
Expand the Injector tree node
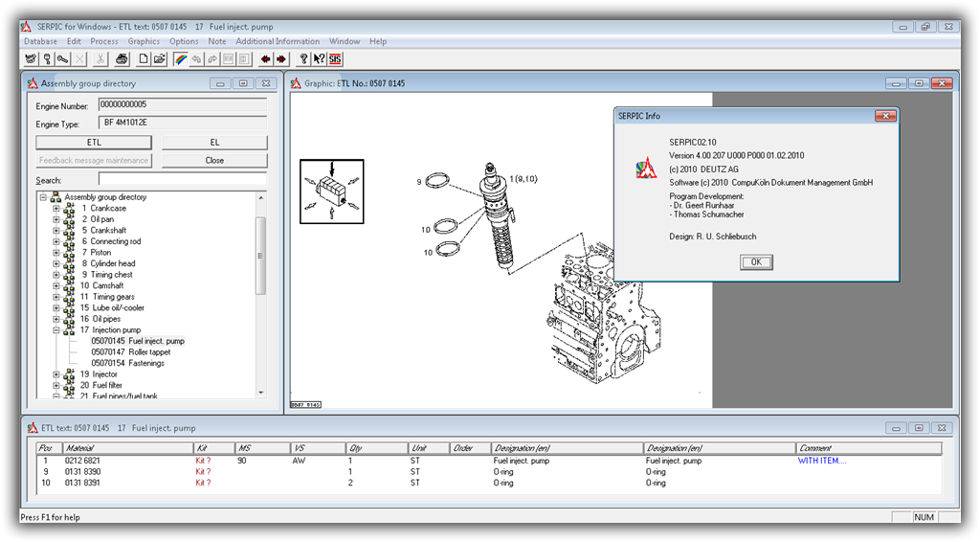tap(56, 374)
